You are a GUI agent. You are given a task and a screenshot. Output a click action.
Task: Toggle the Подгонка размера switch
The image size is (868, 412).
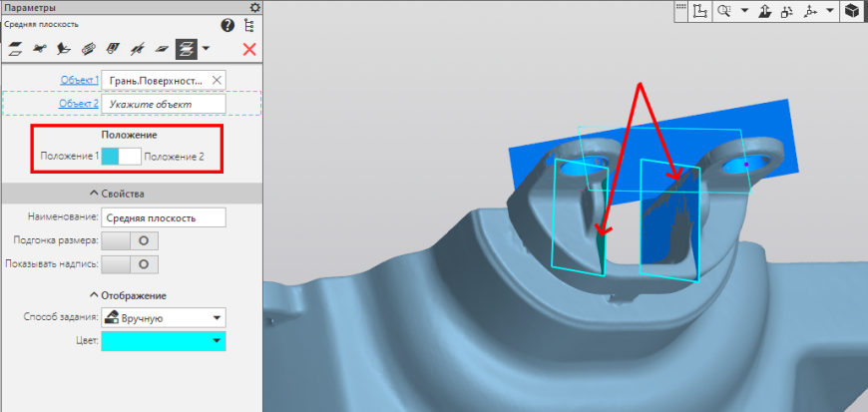(x=130, y=240)
